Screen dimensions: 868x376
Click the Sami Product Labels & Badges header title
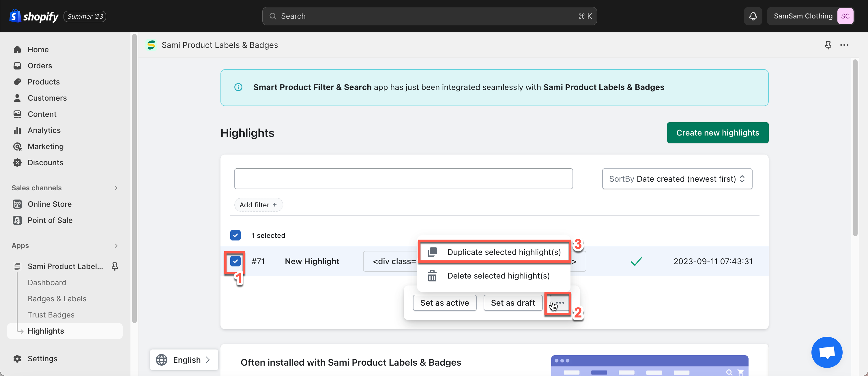[220, 45]
